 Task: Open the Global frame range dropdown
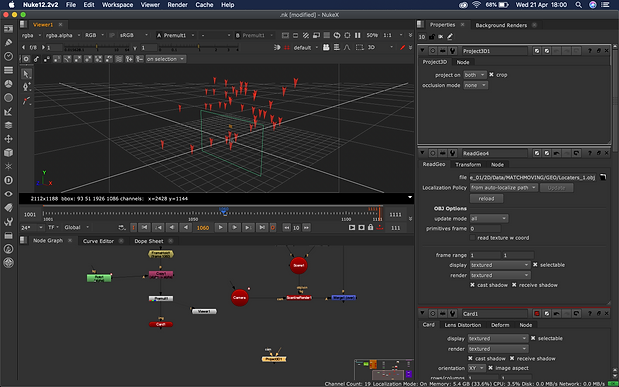[x=77, y=227]
